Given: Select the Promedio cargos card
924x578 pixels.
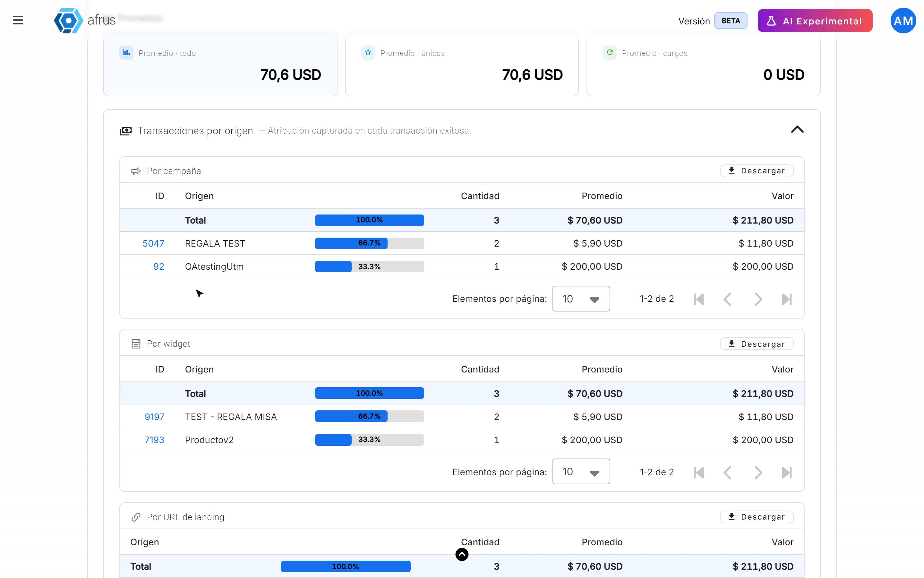Looking at the screenshot, I should click(x=703, y=64).
